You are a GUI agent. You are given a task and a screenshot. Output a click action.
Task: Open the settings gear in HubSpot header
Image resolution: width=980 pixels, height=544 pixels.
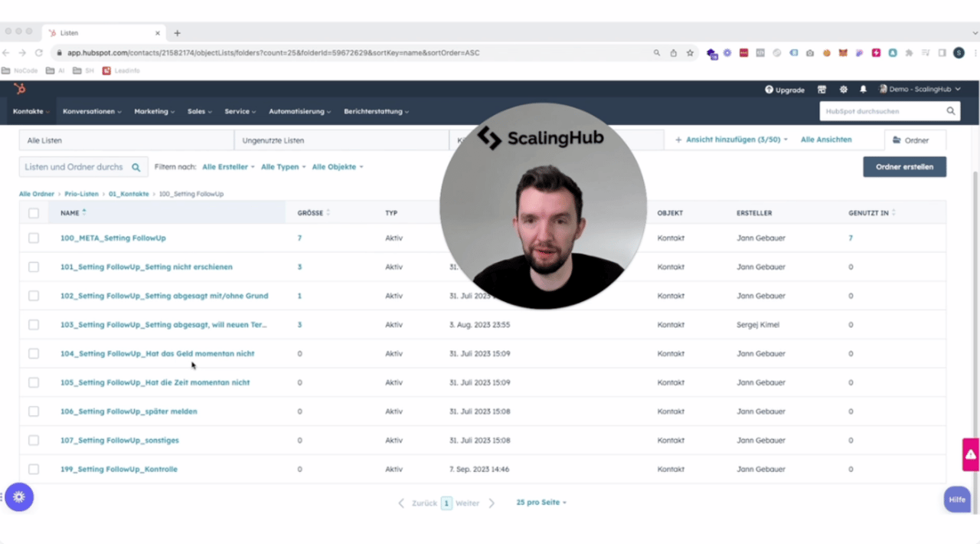pos(843,90)
